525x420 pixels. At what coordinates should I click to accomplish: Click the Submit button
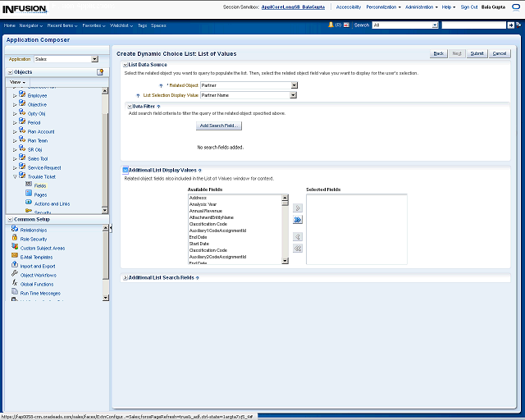tap(477, 53)
